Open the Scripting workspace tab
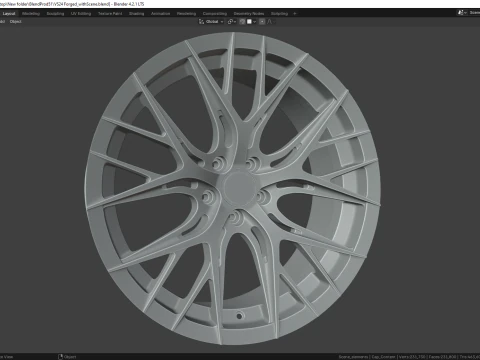 pos(279,14)
